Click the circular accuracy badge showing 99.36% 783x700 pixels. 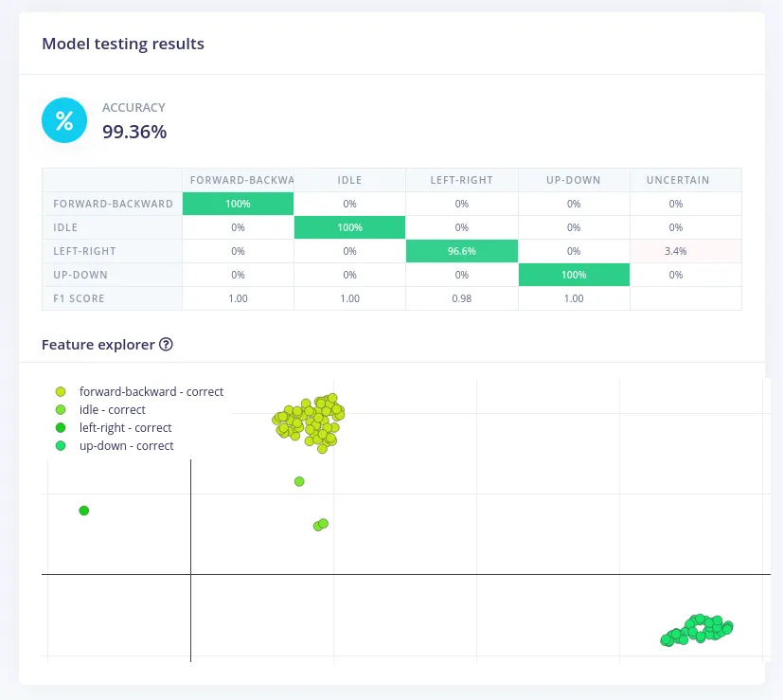click(63, 119)
